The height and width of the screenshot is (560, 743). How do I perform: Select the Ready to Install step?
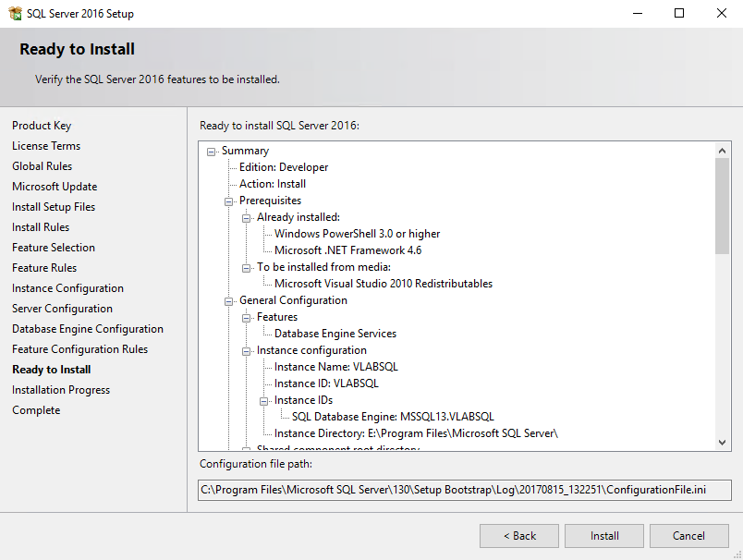tap(52, 370)
